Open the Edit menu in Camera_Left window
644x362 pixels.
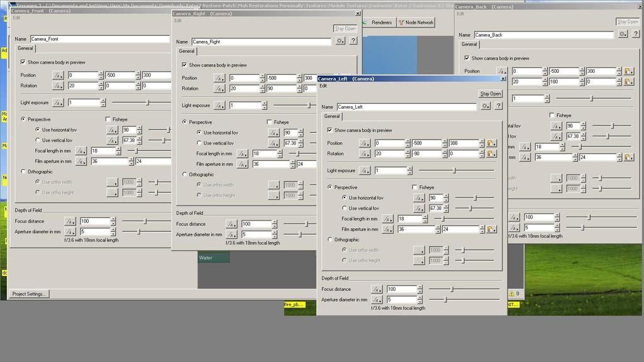coord(323,85)
